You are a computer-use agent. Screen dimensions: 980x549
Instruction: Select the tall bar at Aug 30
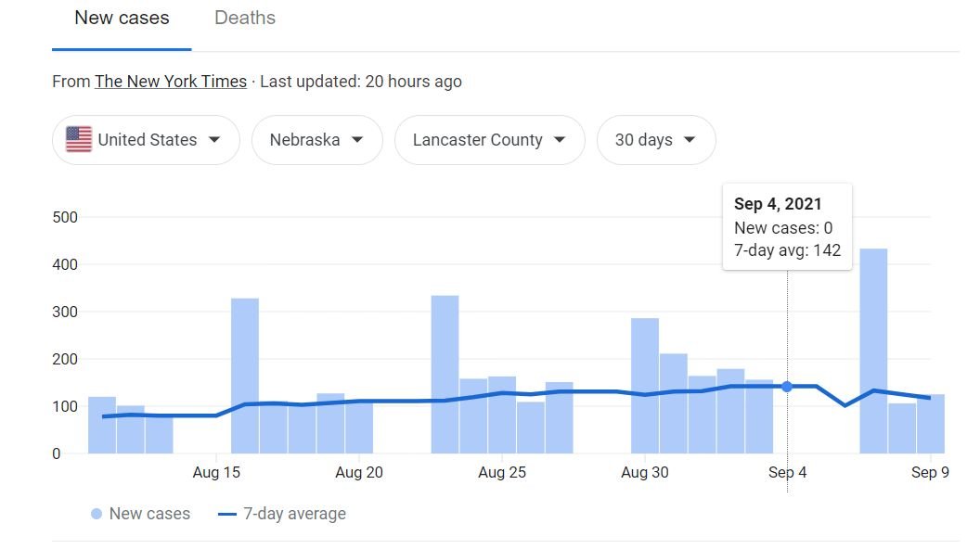[645, 386]
